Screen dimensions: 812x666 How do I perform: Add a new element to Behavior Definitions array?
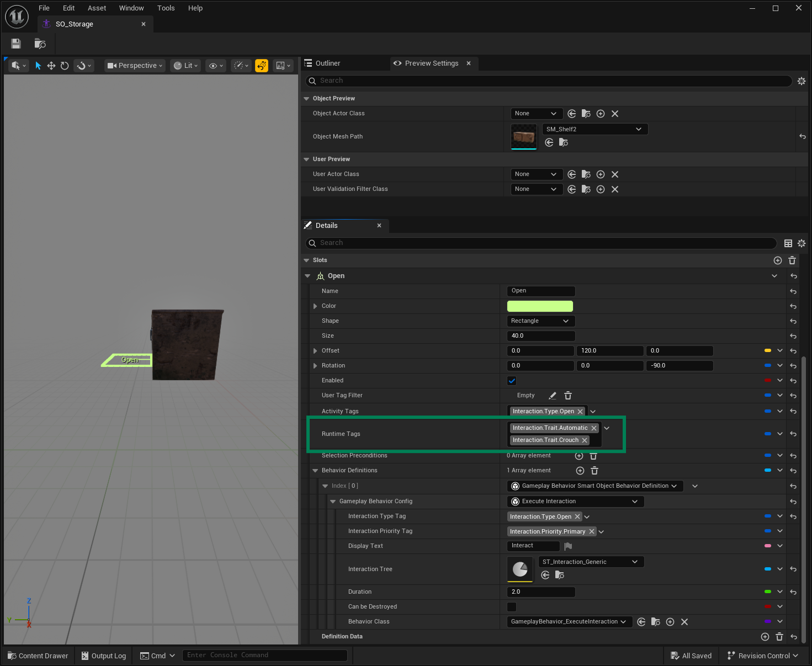[x=580, y=470]
